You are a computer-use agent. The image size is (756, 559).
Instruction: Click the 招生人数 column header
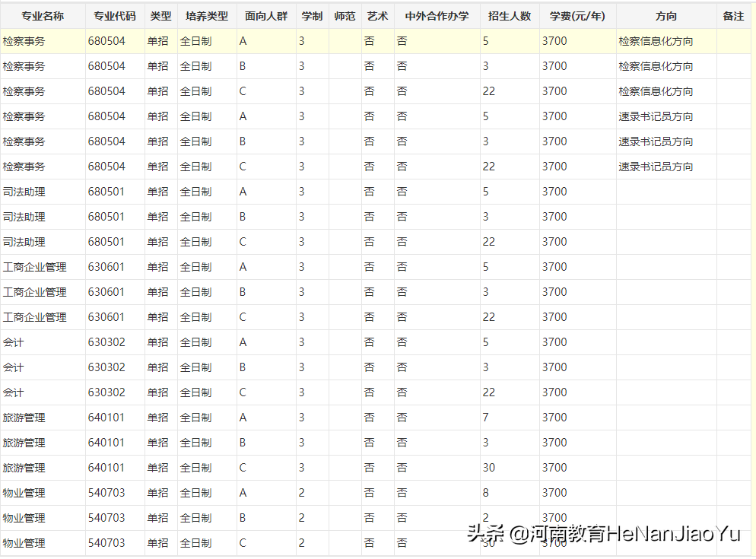(x=510, y=17)
